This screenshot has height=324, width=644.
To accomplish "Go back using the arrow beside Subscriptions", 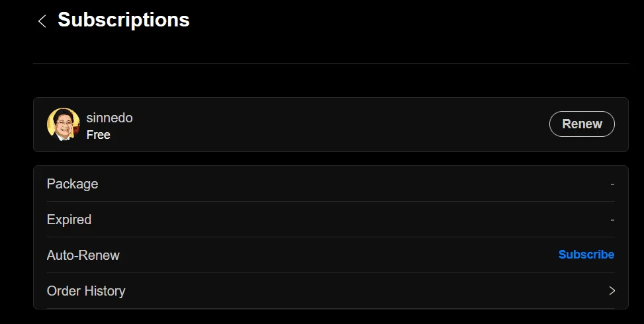I will pyautogui.click(x=42, y=21).
